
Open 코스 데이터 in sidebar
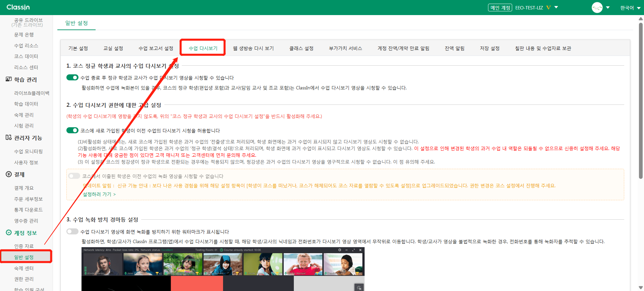26,56
